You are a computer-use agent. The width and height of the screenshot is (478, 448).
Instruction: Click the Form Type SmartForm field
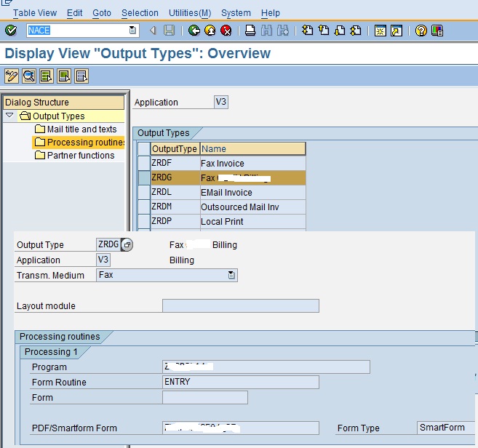click(x=446, y=428)
